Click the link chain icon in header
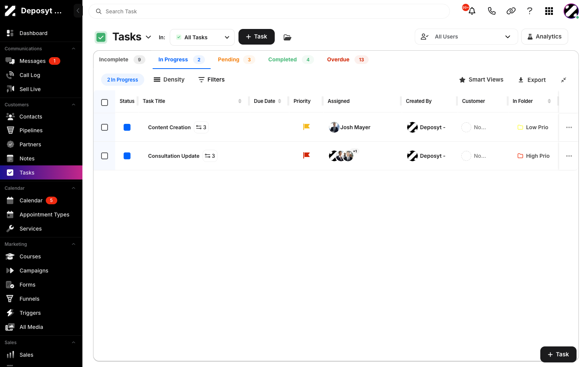 point(511,11)
